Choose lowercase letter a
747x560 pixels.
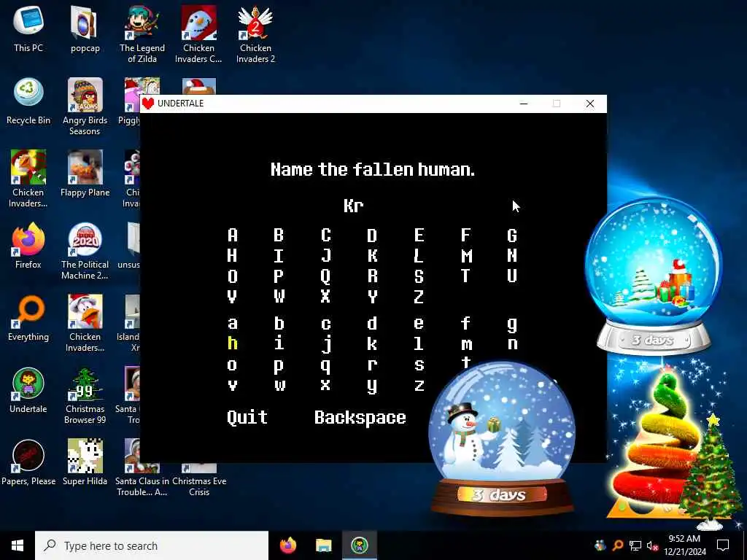tap(233, 324)
